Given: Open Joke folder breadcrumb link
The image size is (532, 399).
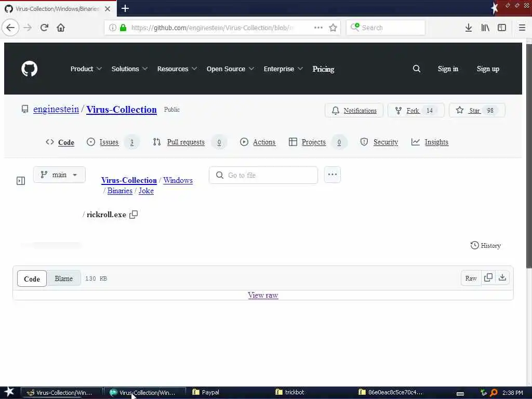Looking at the screenshot, I should click(146, 191).
